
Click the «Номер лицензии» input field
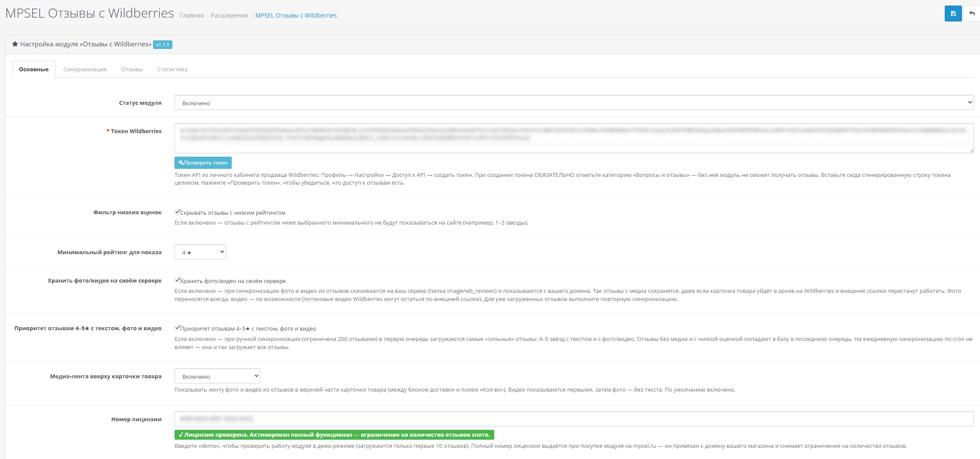[574, 419]
